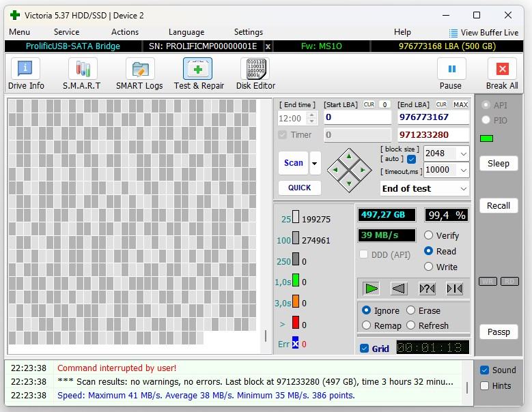Open the Disk Editor tool

(x=255, y=74)
